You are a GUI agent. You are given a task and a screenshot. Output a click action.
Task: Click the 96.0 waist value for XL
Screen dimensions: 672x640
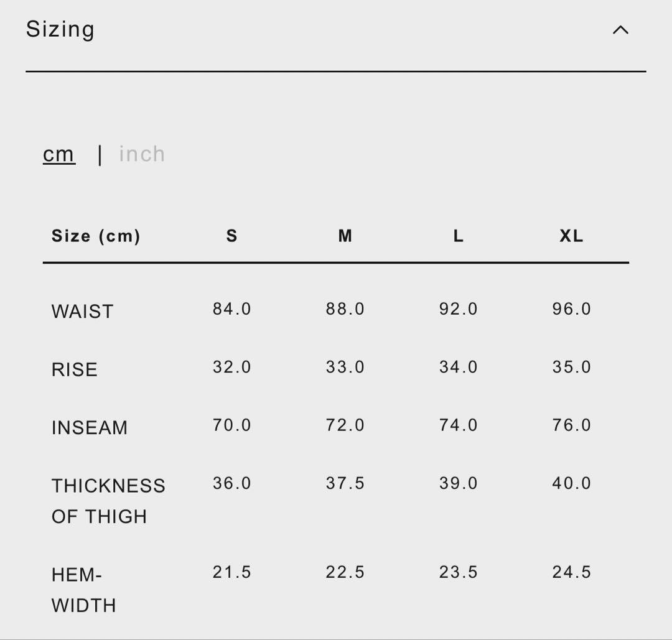[x=572, y=309]
